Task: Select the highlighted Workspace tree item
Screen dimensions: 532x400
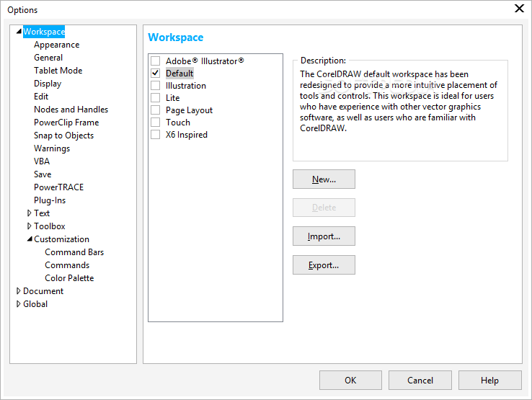Action: (x=44, y=32)
